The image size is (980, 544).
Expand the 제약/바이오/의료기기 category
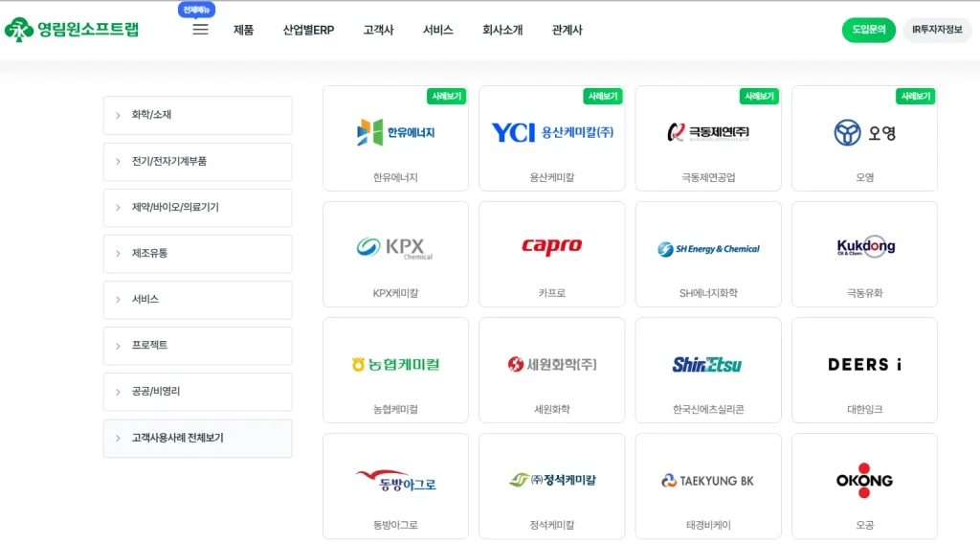[x=197, y=207]
